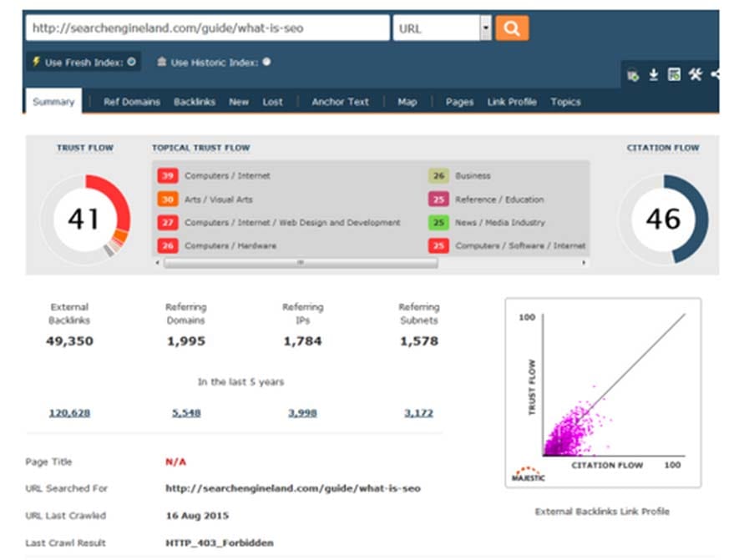Click right arrow of topical trust flow scroller
The image size is (739, 560).
584,262
